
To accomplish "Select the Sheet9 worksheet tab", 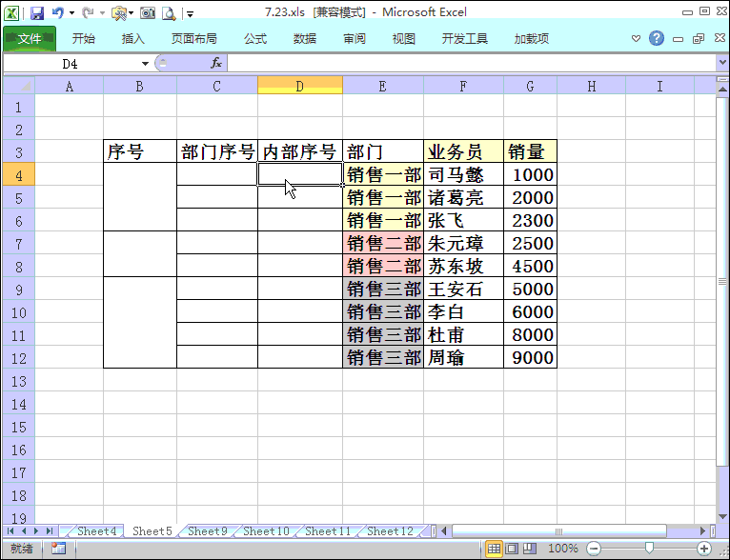I will tap(207, 531).
